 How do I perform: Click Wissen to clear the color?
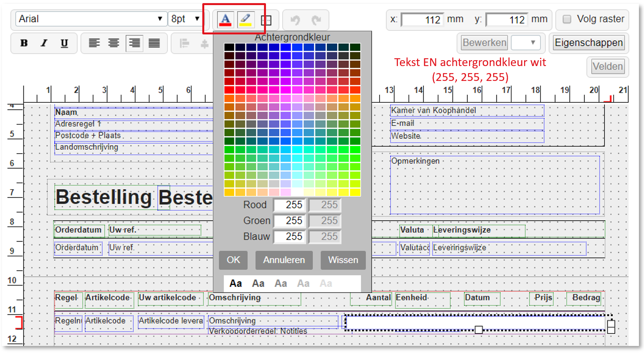pos(343,260)
